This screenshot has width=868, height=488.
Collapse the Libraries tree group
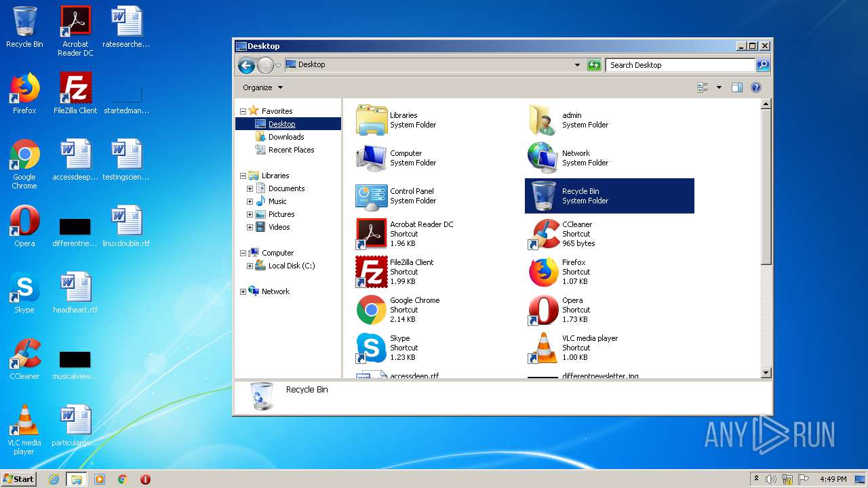[243, 176]
